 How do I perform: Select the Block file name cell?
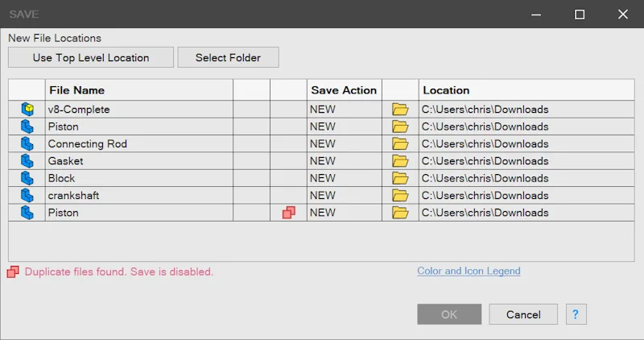pyautogui.click(x=138, y=178)
